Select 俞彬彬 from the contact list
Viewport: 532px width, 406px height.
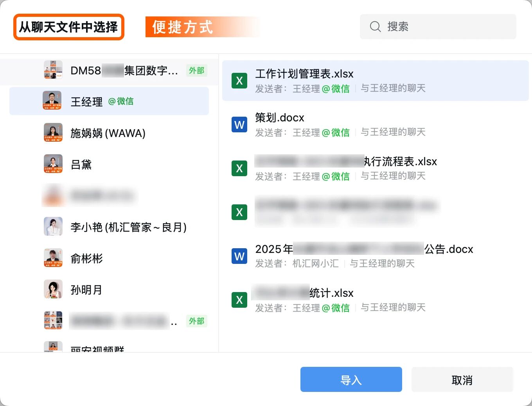pos(86,258)
